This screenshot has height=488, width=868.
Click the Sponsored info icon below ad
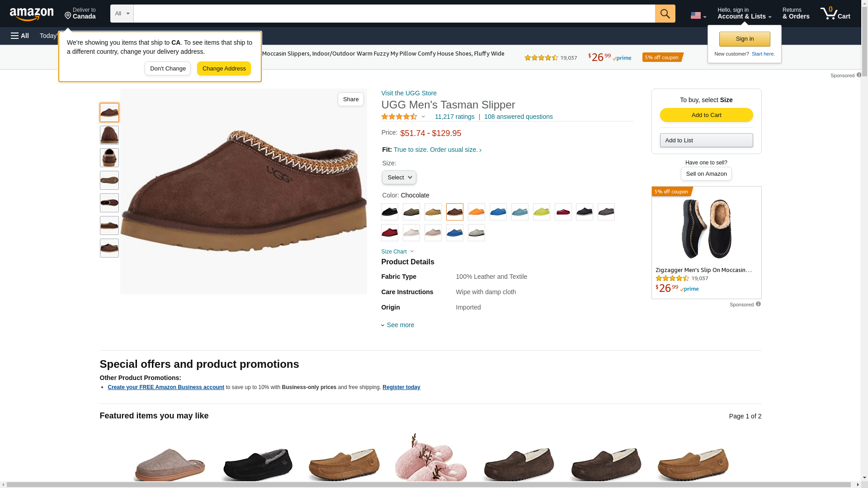coord(758,304)
